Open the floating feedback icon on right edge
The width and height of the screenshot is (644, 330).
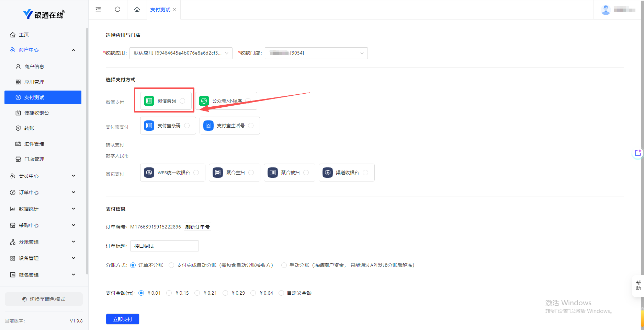tap(638, 153)
